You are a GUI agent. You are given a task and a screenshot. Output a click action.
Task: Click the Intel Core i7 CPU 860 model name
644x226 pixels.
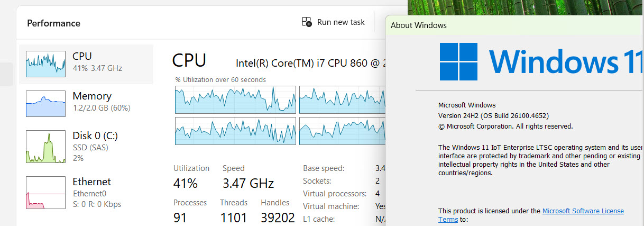pyautogui.click(x=310, y=63)
